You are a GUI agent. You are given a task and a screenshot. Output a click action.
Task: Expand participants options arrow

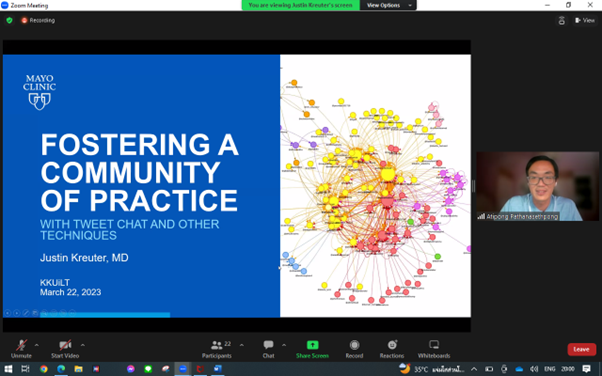coord(241,345)
